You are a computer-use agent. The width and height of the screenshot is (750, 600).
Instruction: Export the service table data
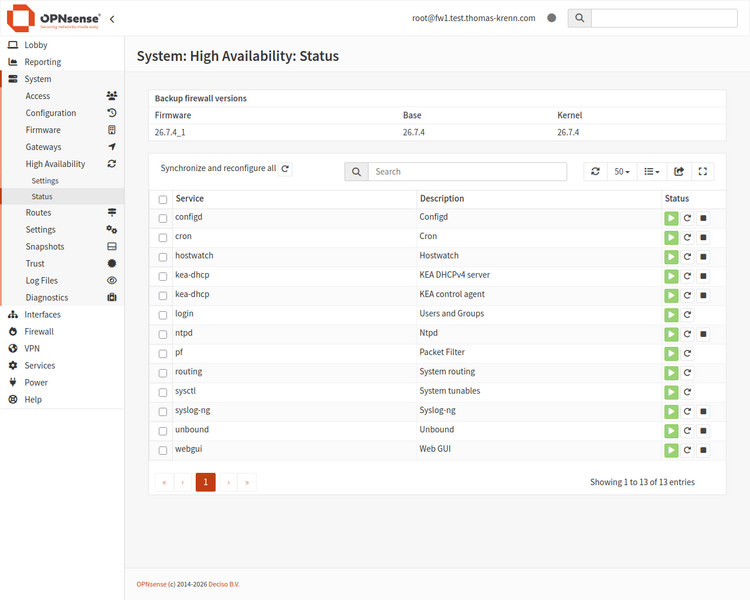[679, 171]
